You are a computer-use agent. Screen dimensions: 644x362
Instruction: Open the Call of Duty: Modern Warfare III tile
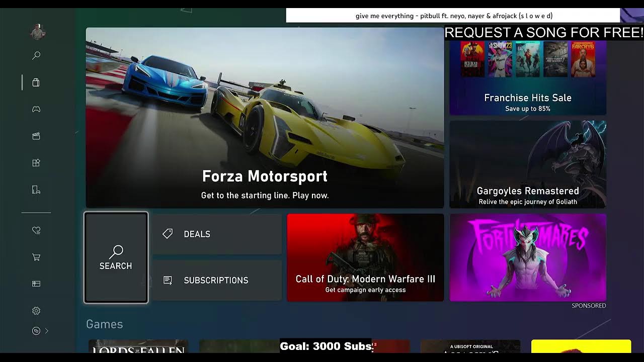coord(365,257)
